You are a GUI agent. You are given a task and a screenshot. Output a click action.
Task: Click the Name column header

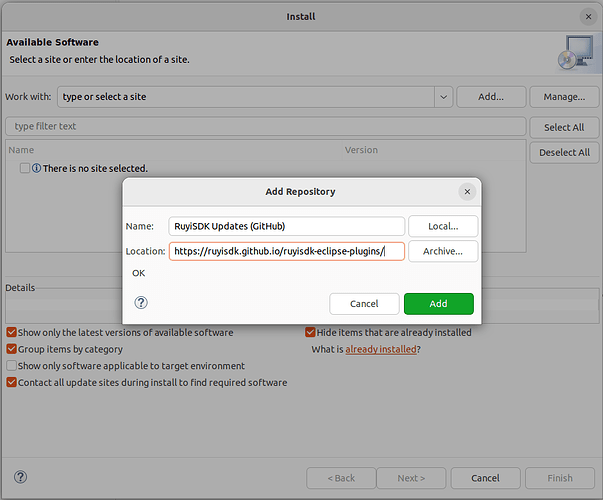pyautogui.click(x=174, y=150)
